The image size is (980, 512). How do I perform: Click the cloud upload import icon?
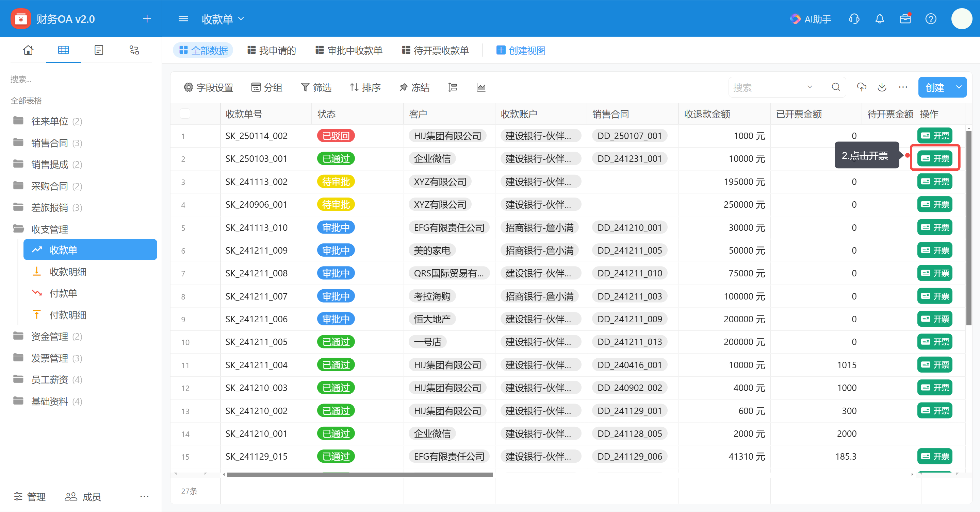861,87
